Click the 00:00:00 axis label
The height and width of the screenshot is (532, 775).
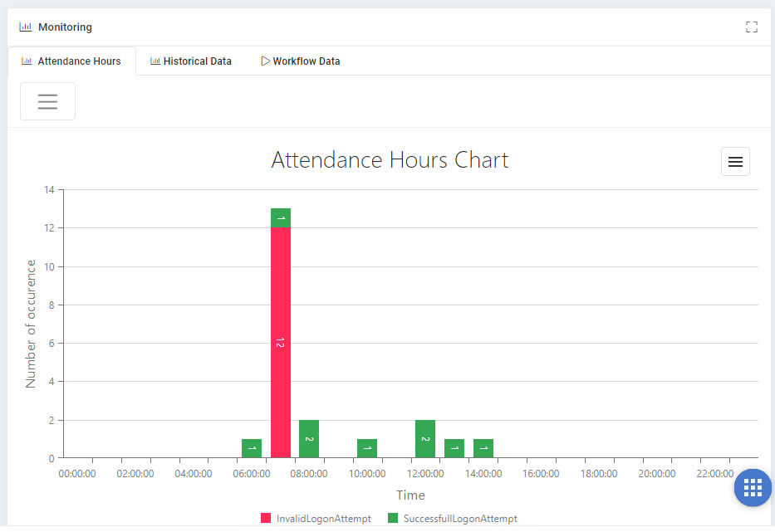pyautogui.click(x=77, y=474)
